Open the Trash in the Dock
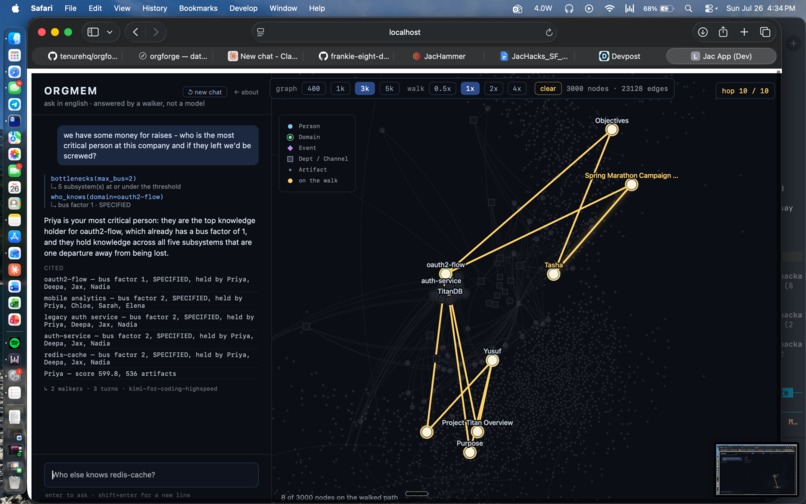Image resolution: width=806 pixels, height=504 pixels. [x=14, y=482]
